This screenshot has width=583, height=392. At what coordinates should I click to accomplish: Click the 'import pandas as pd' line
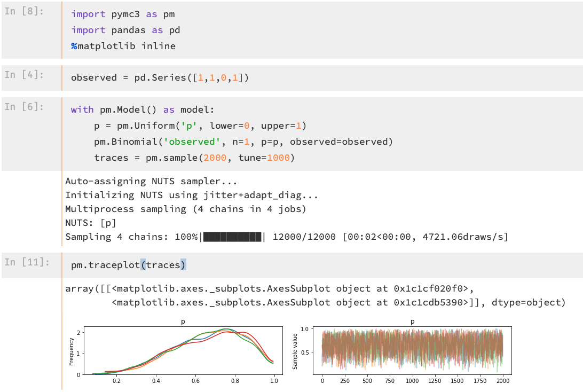pyautogui.click(x=125, y=30)
